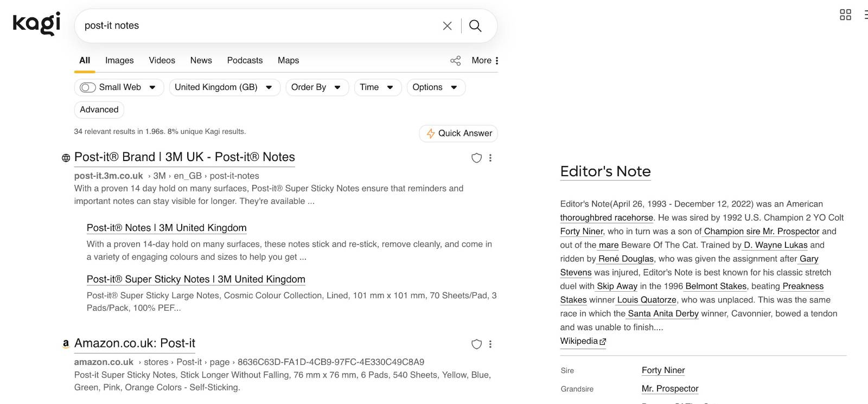This screenshot has height=404, width=868.
Task: Click the Quick Answer button
Action: (x=458, y=133)
